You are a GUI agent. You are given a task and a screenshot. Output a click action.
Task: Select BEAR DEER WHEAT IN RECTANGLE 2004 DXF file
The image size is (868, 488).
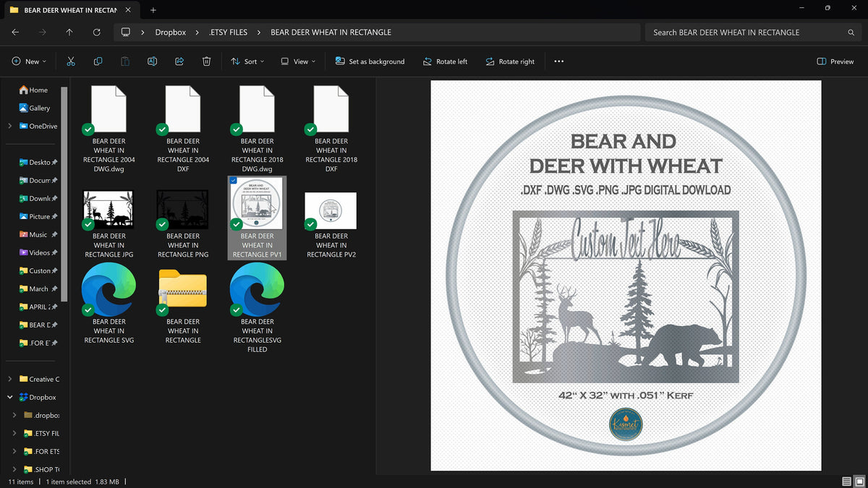click(183, 129)
